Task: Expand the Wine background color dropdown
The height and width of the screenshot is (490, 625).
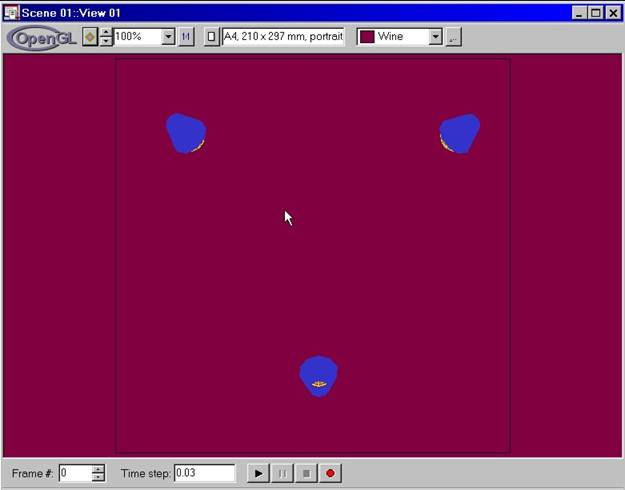Action: tap(435, 37)
